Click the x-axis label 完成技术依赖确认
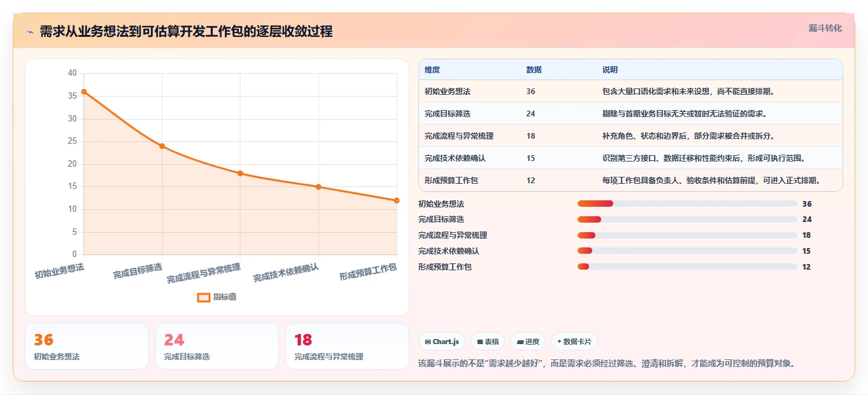Screen dimensions: 868x395 tap(286, 274)
